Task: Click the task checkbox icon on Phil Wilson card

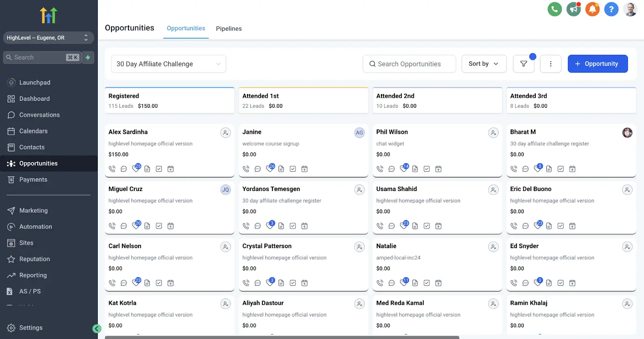Action: pyautogui.click(x=427, y=169)
